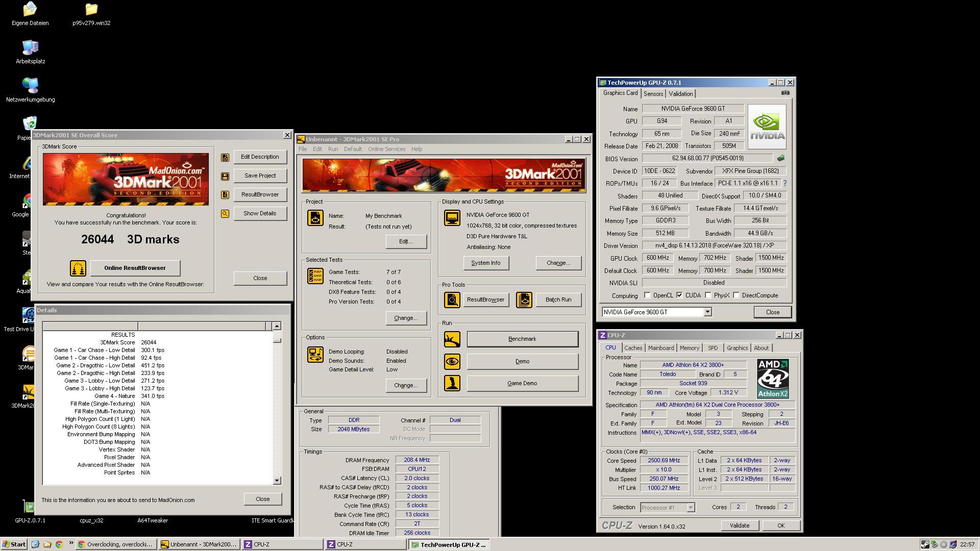The height and width of the screenshot is (551, 980).
Task: Click the Save Project floppy icon
Action: [x=225, y=176]
